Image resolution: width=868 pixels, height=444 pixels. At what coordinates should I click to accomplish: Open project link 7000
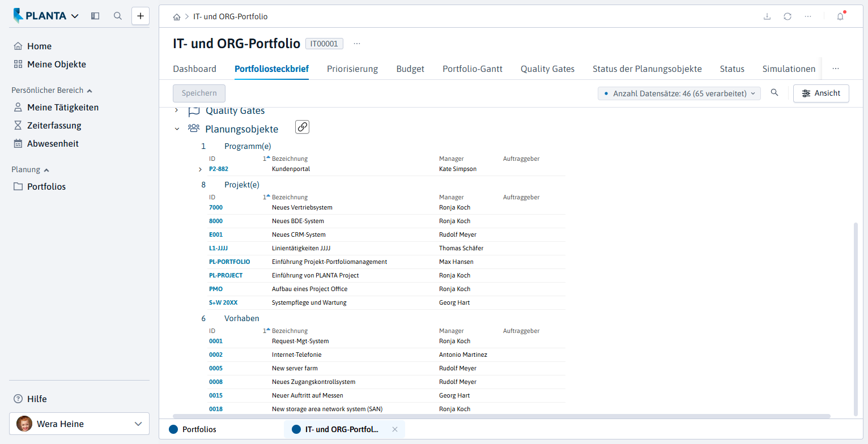click(216, 207)
